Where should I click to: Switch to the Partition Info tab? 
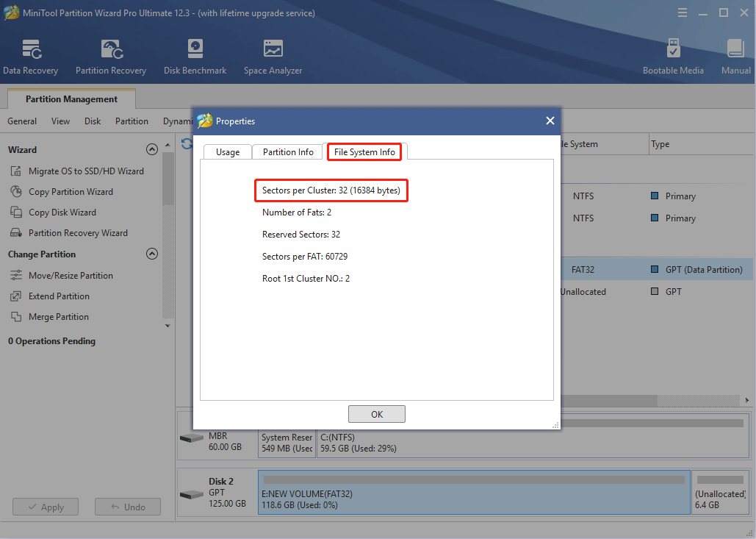point(288,152)
